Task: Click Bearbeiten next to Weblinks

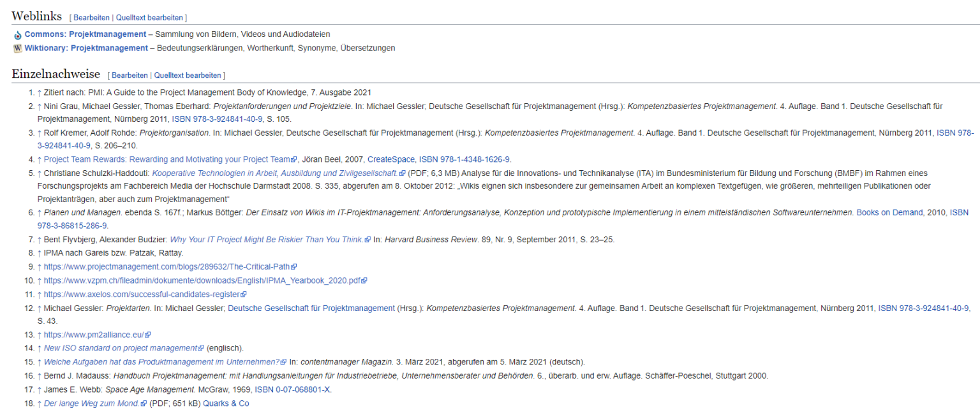Action: tap(91, 17)
